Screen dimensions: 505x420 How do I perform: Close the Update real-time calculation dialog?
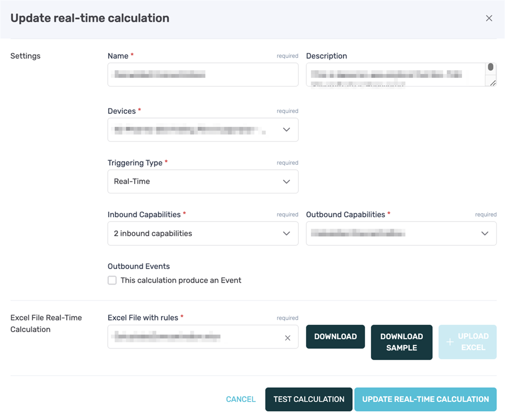[489, 18]
